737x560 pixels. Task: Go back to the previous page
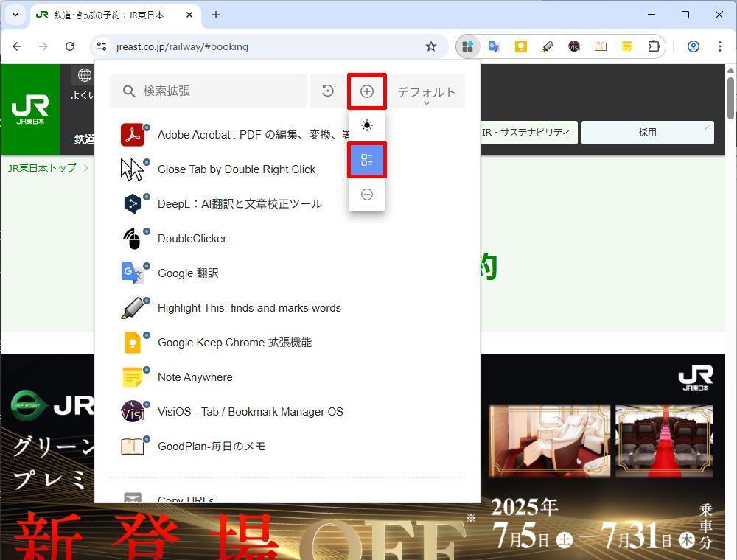[x=17, y=46]
